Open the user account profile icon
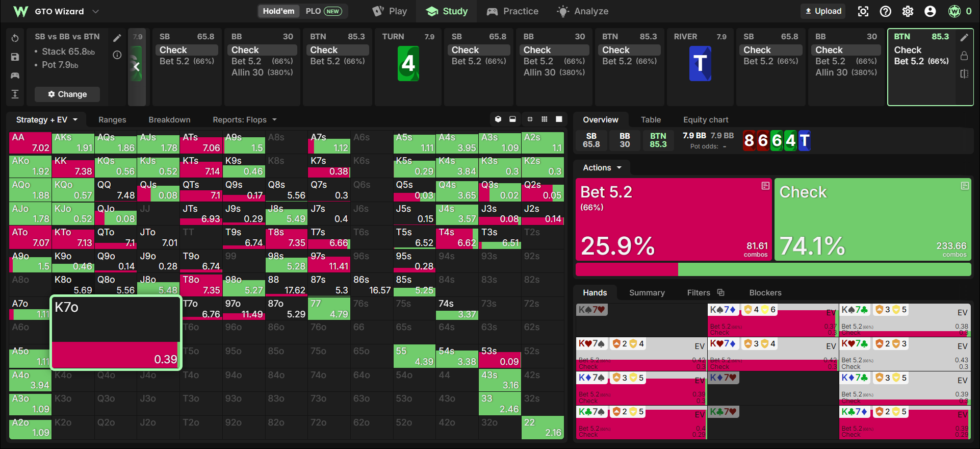The height and width of the screenshot is (449, 980). 930,11
